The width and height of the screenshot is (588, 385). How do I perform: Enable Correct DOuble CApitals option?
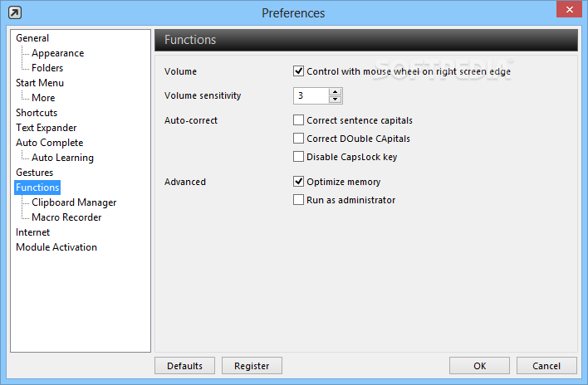click(298, 139)
